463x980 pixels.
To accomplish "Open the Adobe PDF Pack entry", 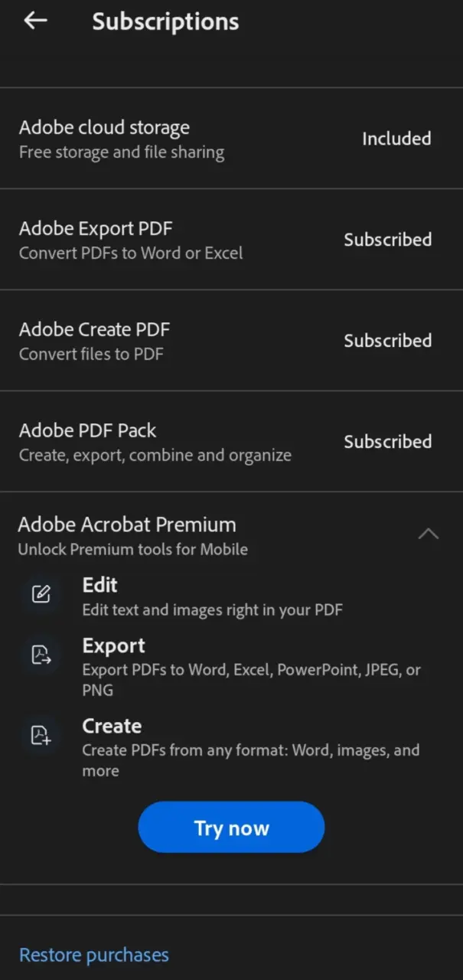I will [x=231, y=442].
